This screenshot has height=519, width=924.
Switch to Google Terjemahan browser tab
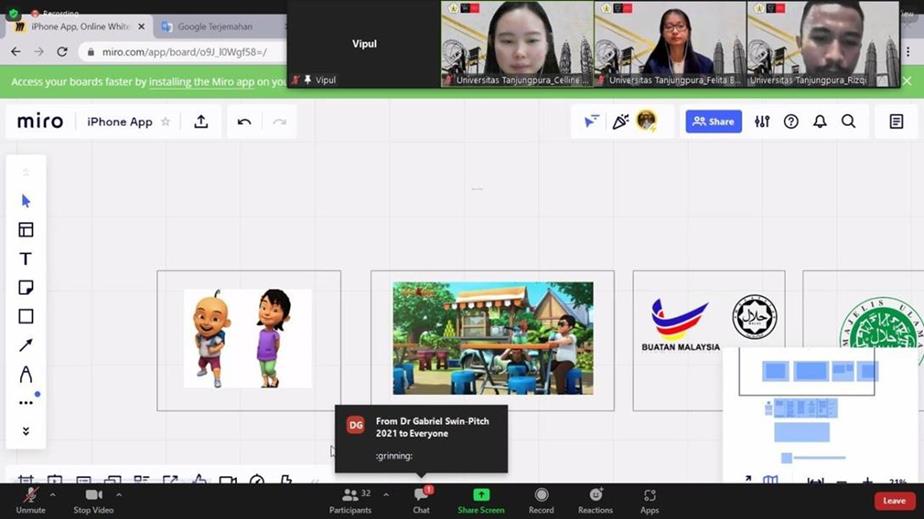pos(214,27)
